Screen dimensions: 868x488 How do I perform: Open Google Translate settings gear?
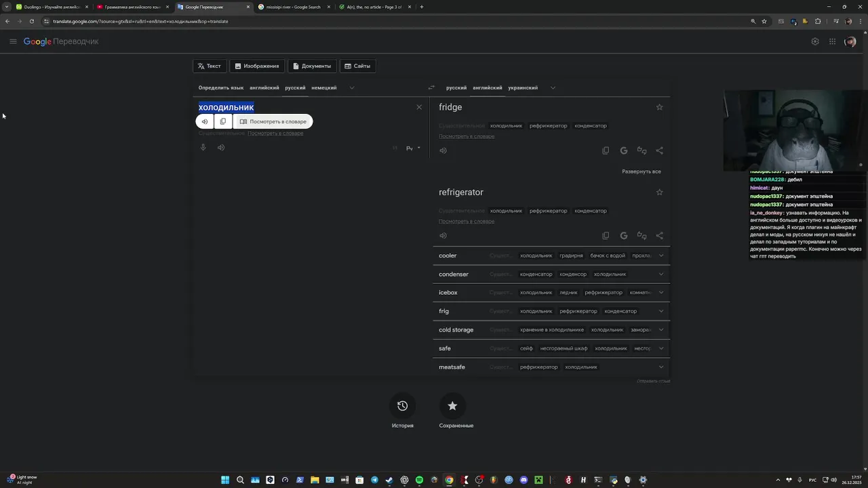coord(815,41)
